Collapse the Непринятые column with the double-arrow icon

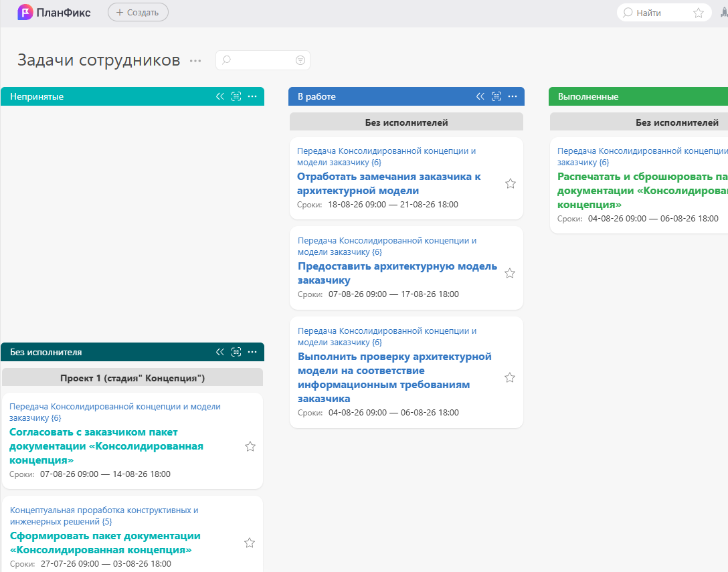coord(220,96)
